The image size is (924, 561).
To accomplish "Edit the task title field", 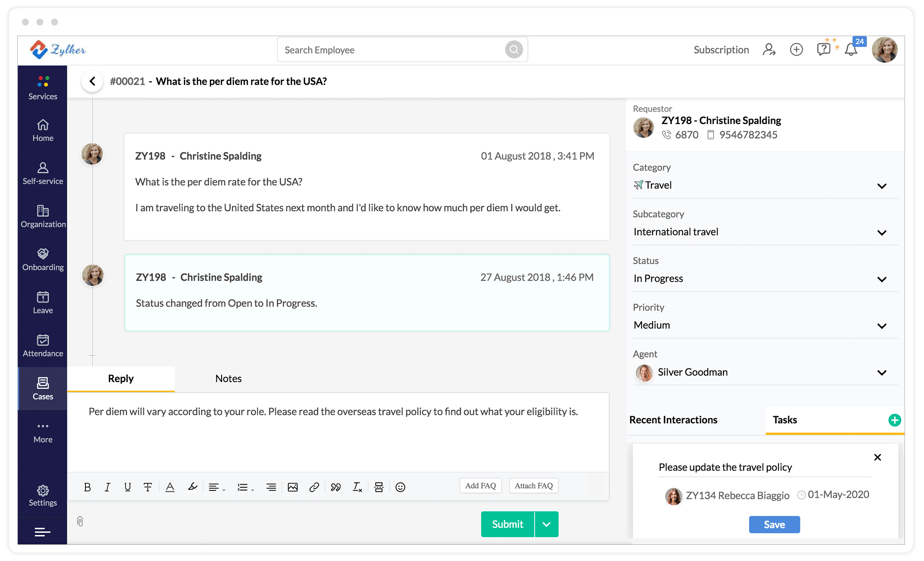I will click(765, 467).
